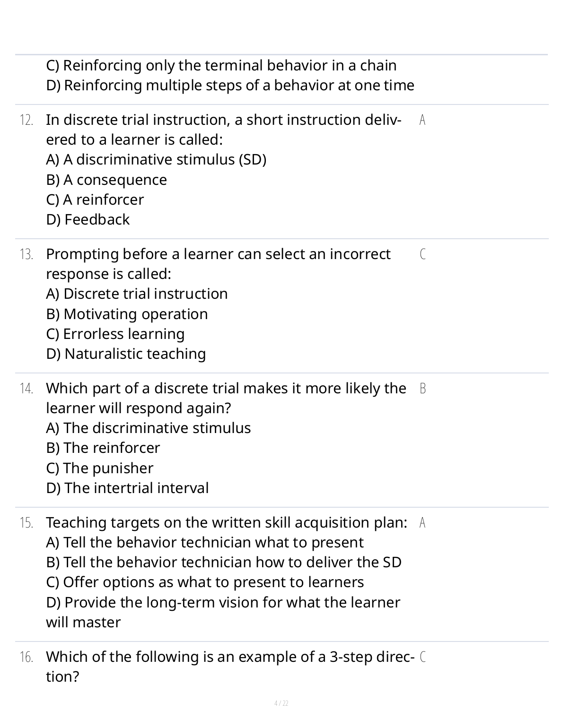Select option B) The reinforcer
The image size is (563, 728).
click(103, 448)
